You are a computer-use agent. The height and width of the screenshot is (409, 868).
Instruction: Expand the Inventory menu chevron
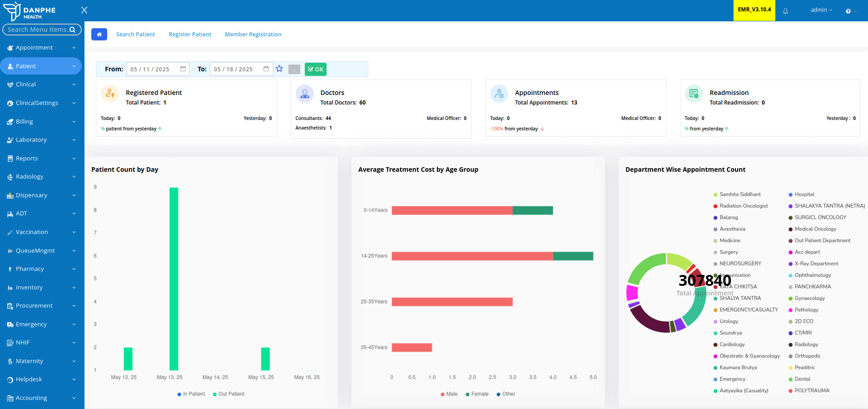[74, 288]
